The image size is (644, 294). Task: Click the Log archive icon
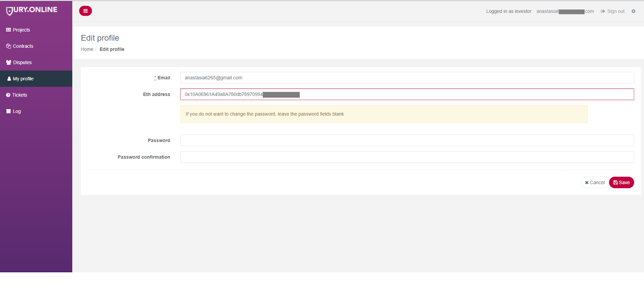tap(8, 111)
